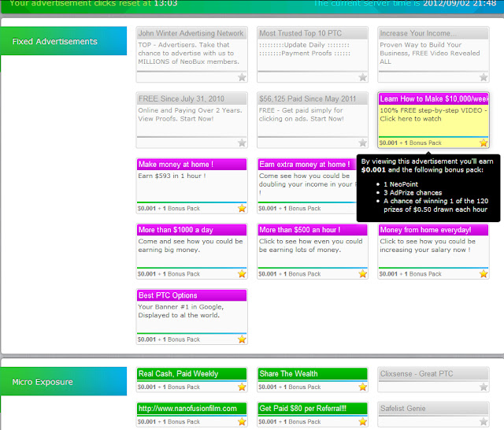Image resolution: width=504 pixels, height=430 pixels.
Task: Click 'Online and Paying Over 2 Years' text
Action: [190, 110]
